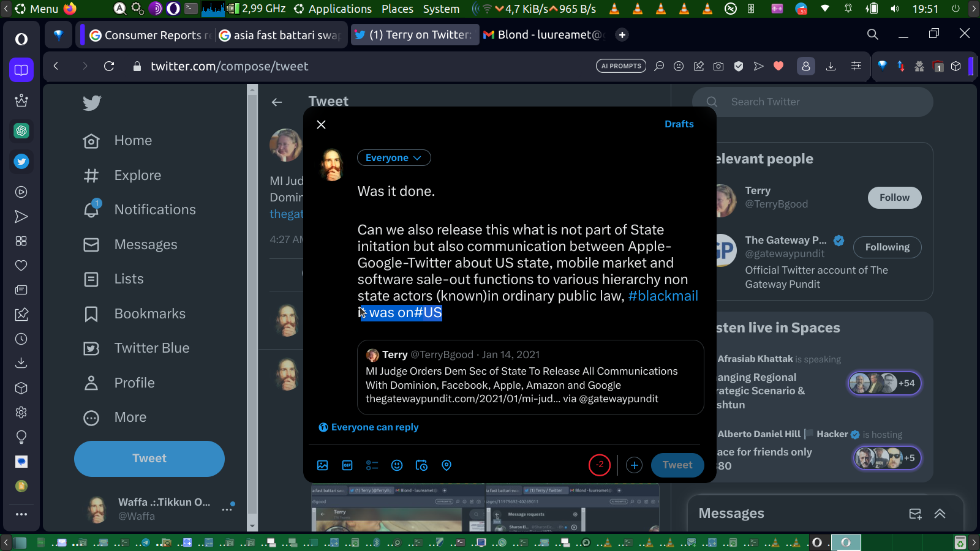Change who can reply setting
The width and height of the screenshot is (980, 551).
(369, 427)
